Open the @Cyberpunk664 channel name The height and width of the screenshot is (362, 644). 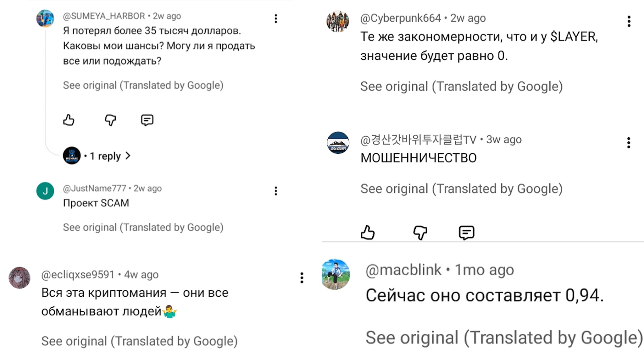400,18
